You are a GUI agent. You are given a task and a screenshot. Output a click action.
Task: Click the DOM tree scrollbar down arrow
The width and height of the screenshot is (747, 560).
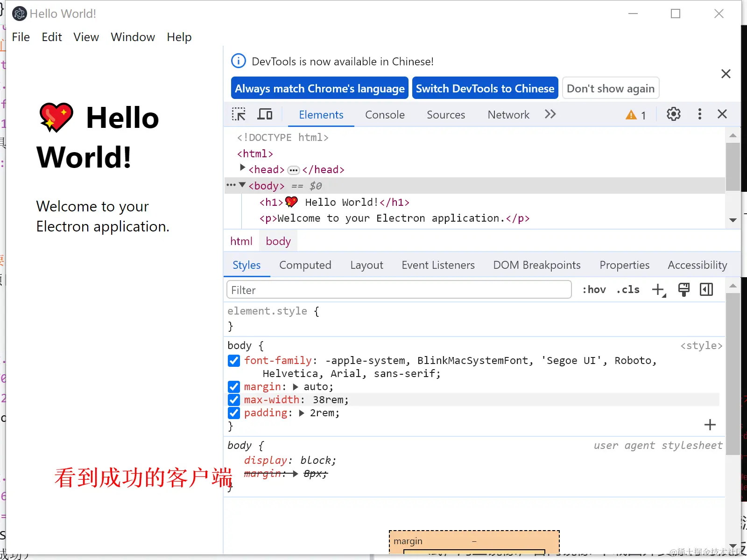pyautogui.click(x=733, y=220)
